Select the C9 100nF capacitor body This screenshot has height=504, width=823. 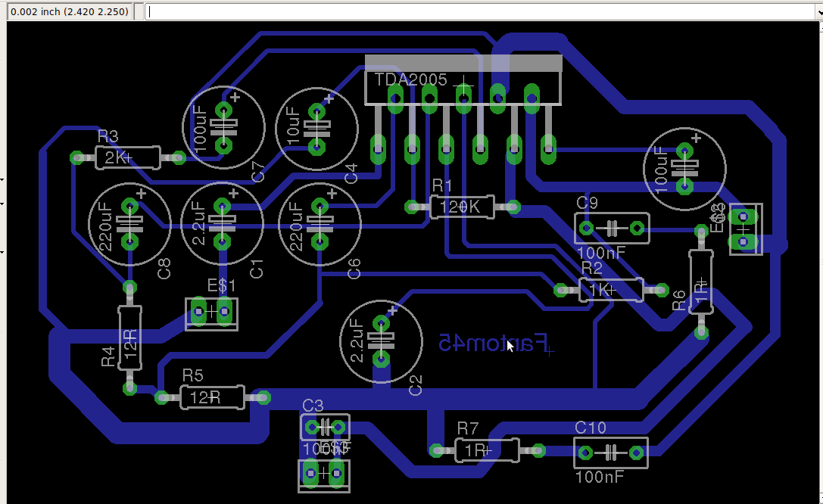(x=612, y=228)
